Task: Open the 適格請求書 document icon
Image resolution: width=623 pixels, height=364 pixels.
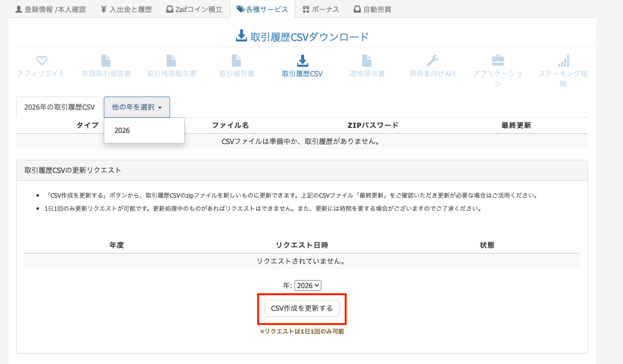Action: pos(367,61)
